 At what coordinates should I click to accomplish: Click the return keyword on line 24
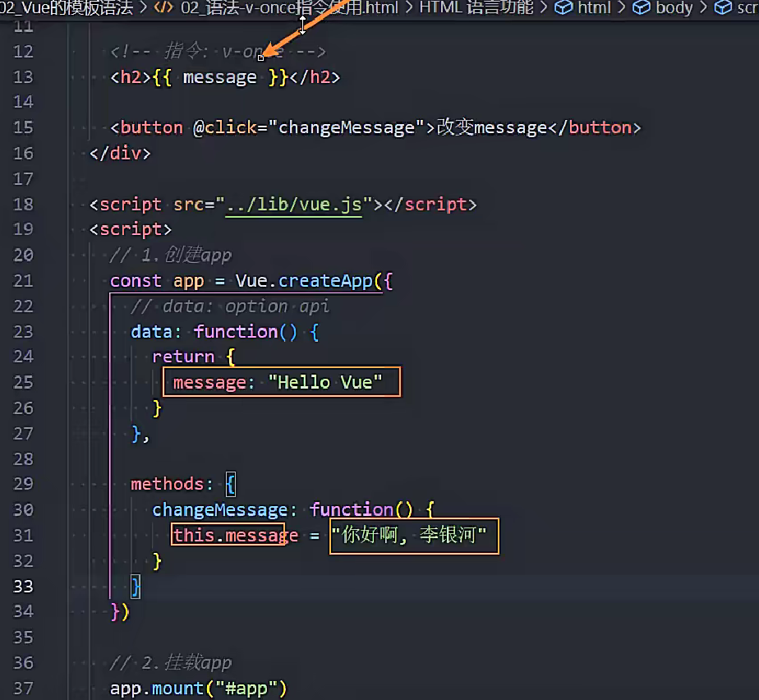pyautogui.click(x=183, y=357)
